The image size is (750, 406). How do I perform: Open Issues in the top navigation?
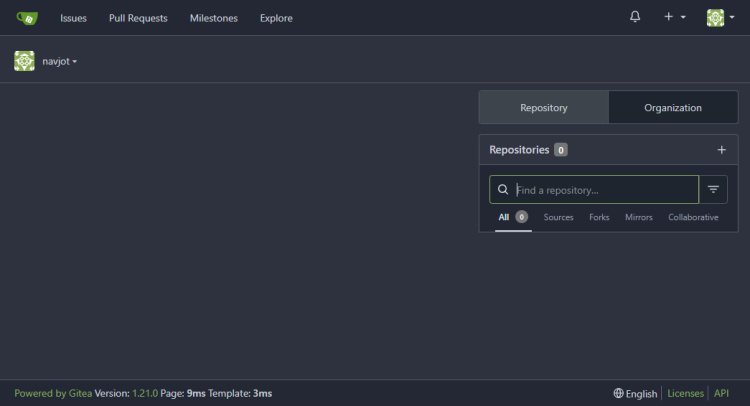tap(73, 18)
